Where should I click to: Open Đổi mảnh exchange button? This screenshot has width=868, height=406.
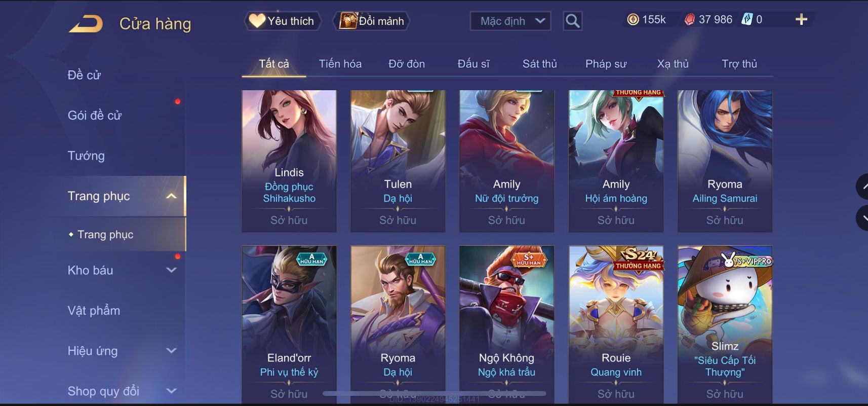(371, 21)
